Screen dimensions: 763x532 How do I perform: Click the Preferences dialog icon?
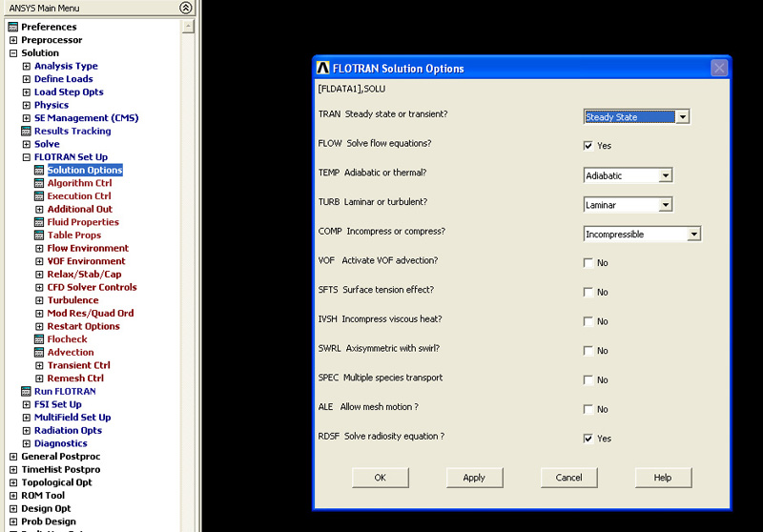(13, 27)
